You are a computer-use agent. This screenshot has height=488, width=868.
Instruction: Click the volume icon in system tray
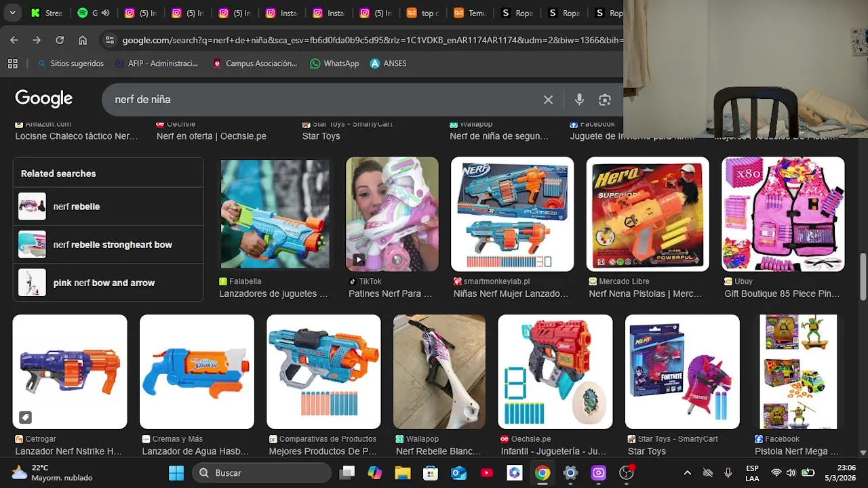pos(791,472)
